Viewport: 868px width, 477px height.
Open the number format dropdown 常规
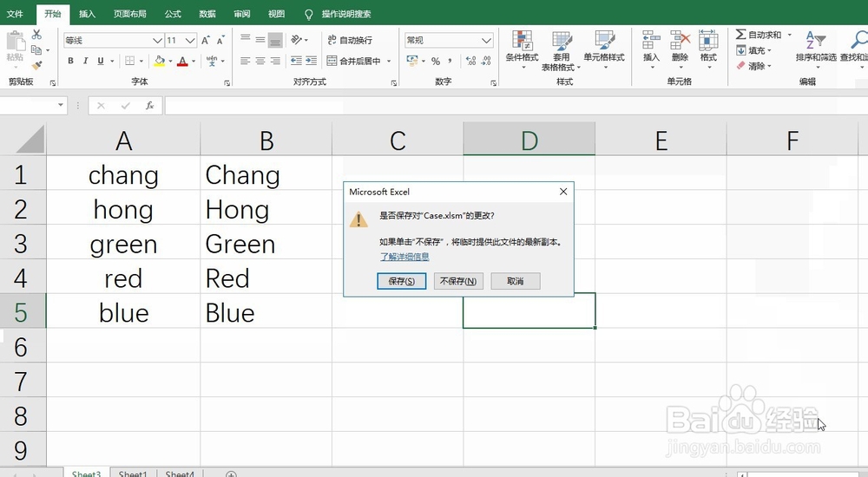486,41
